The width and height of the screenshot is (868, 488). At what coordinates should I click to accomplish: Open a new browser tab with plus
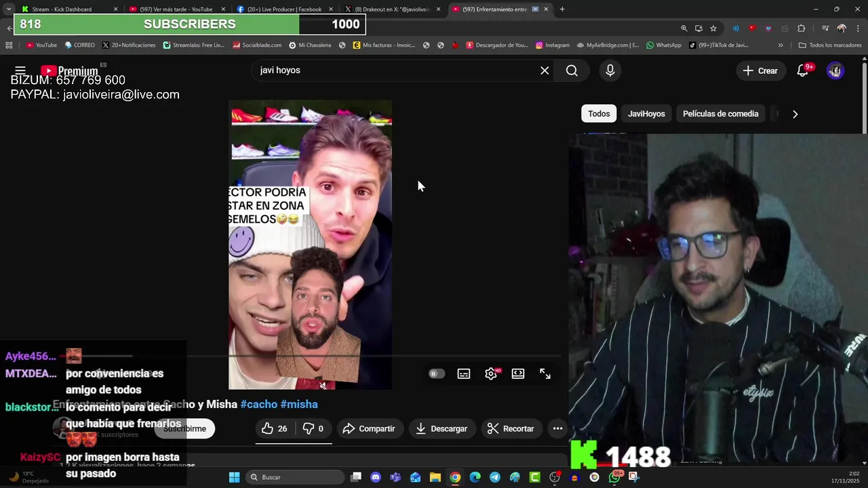(562, 9)
